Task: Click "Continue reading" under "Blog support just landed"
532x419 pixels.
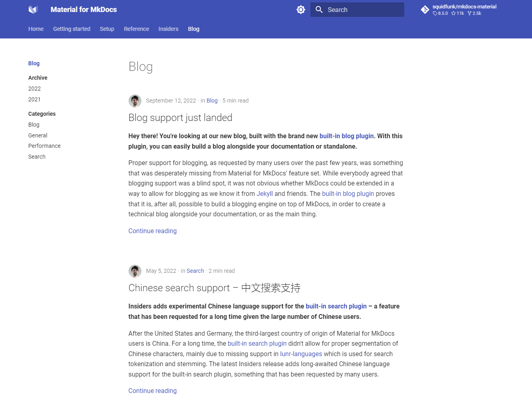Action: click(x=152, y=231)
